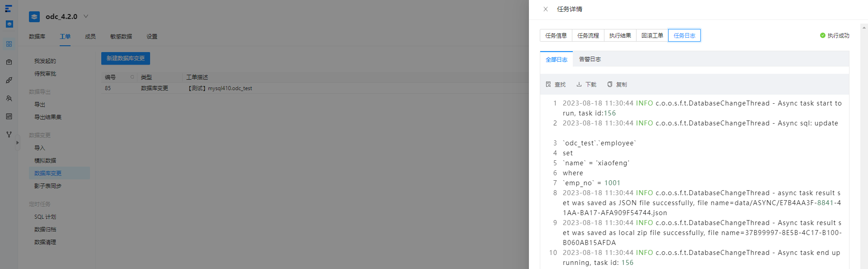Click the branch icon in left sidebar
This screenshot has width=868, height=269.
(x=9, y=134)
